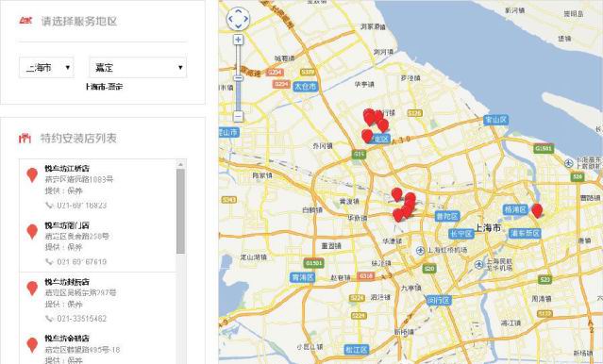Pan map left with compass arrow
603x364 pixels.
(230, 19)
